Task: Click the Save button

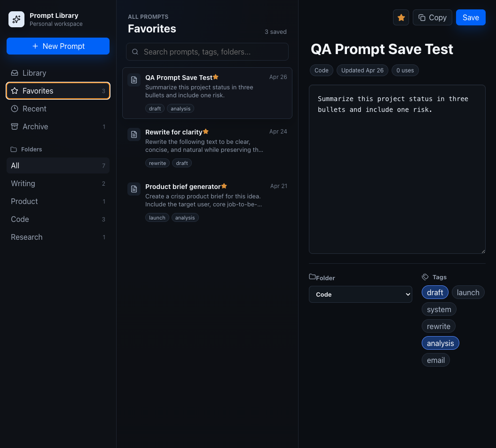Action: pyautogui.click(x=470, y=17)
